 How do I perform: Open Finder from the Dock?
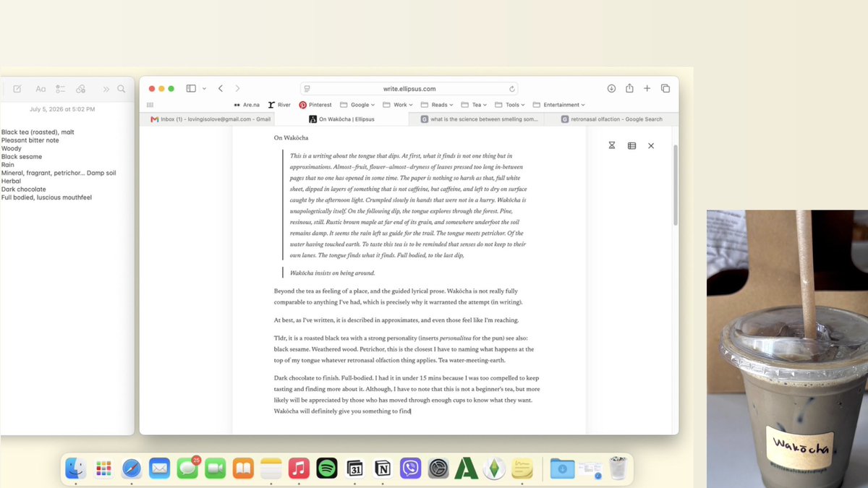tap(76, 468)
